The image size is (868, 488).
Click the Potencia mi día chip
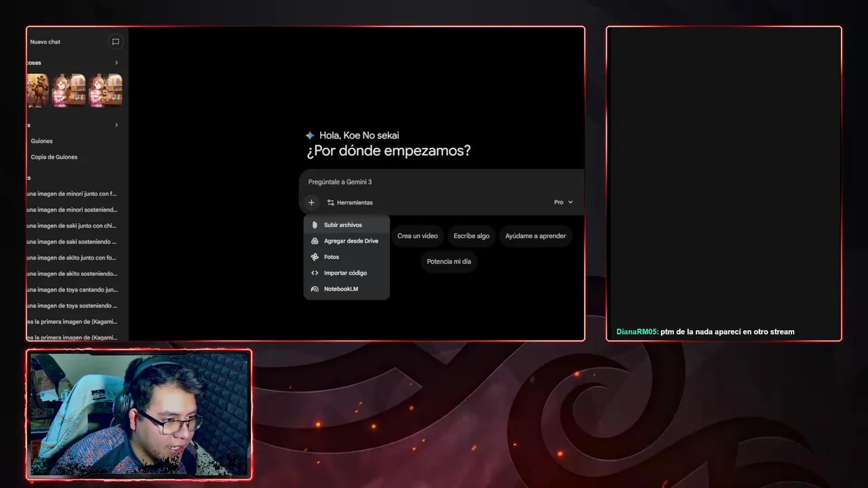coord(449,262)
